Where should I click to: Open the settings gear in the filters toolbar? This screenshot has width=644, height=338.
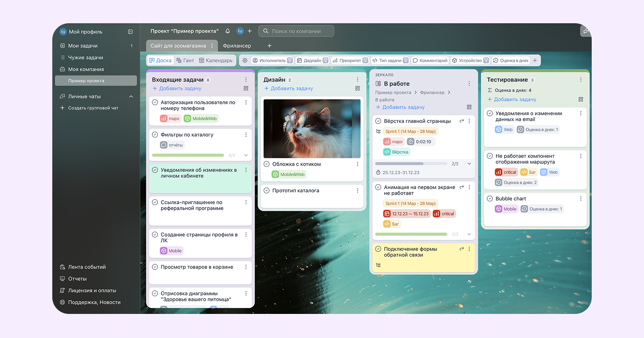click(245, 60)
